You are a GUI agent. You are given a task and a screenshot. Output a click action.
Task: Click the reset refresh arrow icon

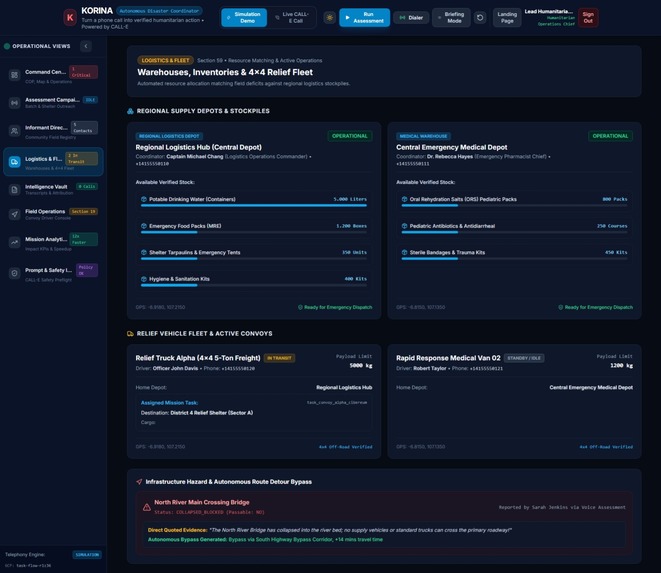coord(480,18)
